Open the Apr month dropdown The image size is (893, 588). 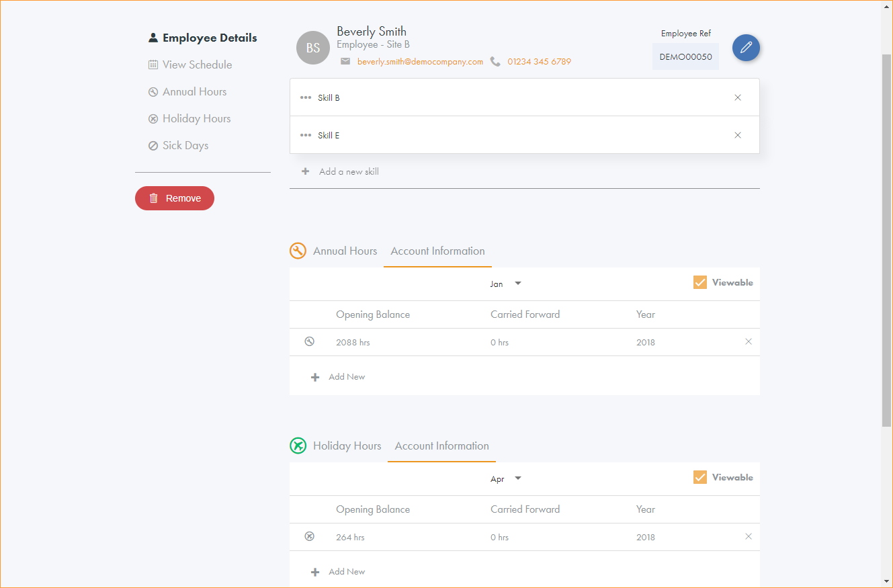click(x=506, y=478)
